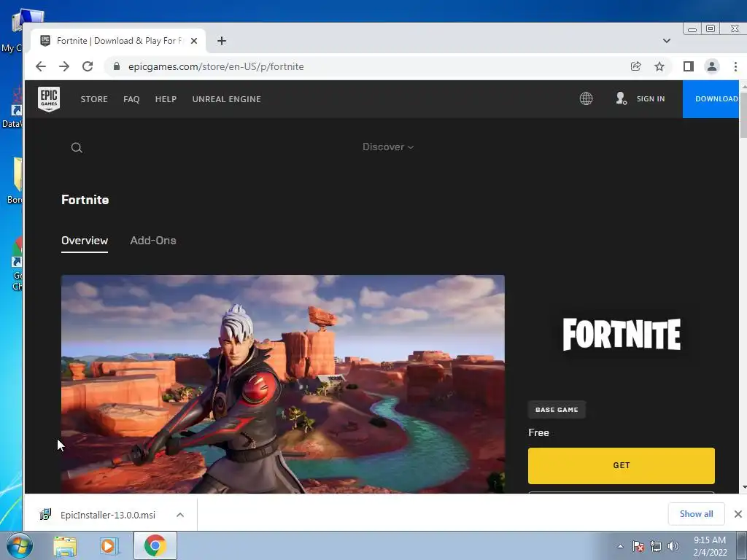The width and height of the screenshot is (747, 560).
Task: Close the Fortnite browser tab
Action: [194, 41]
